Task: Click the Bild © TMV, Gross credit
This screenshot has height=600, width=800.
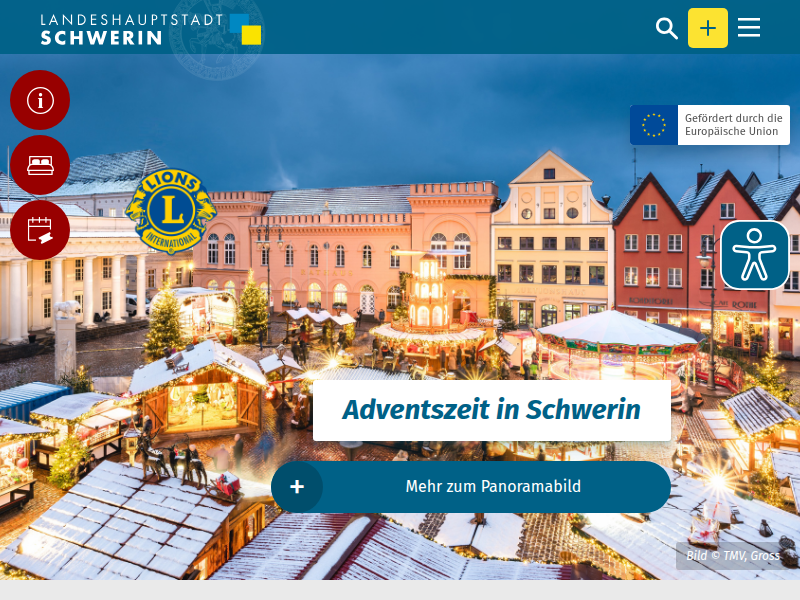Action: pyautogui.click(x=733, y=556)
